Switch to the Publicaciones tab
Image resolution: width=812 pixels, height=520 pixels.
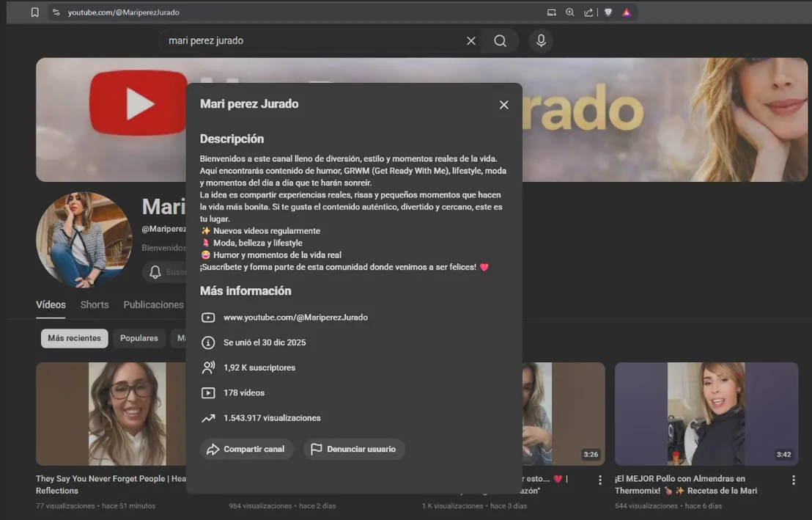153,305
